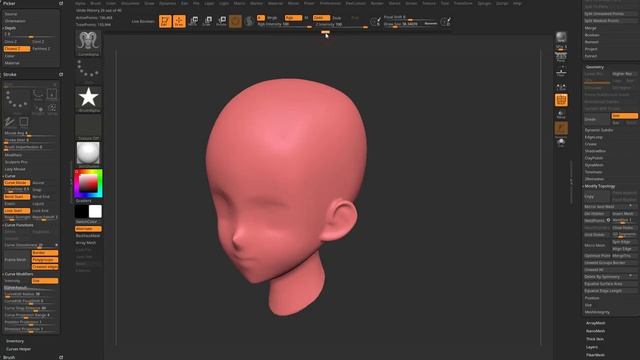Viewport: 640px width, 360px height.
Task: Click the Merge subtool option
Action: 591,28
